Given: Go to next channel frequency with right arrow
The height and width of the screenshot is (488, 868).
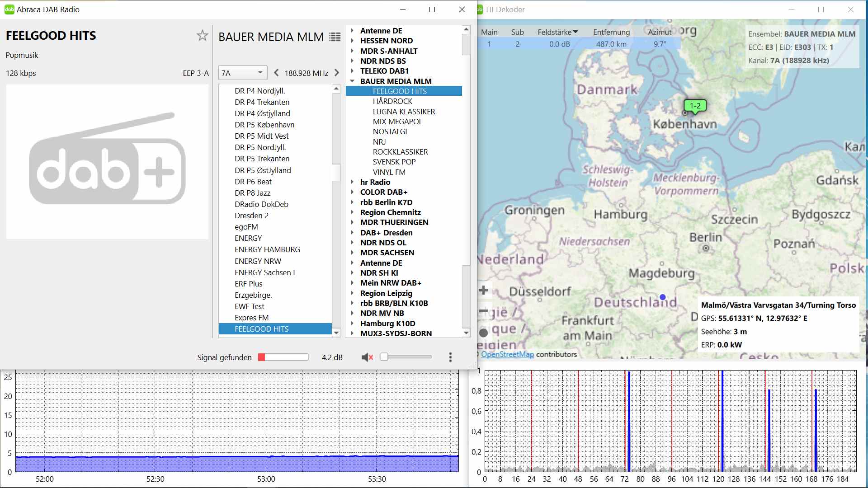Looking at the screenshot, I should coord(336,73).
